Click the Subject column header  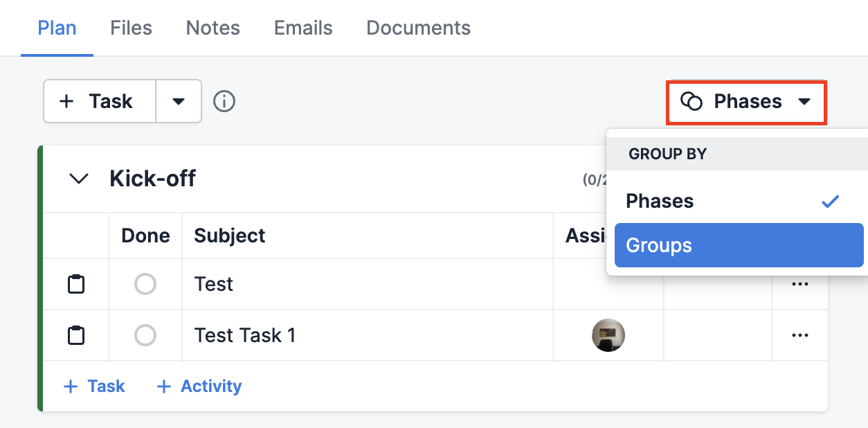228,235
